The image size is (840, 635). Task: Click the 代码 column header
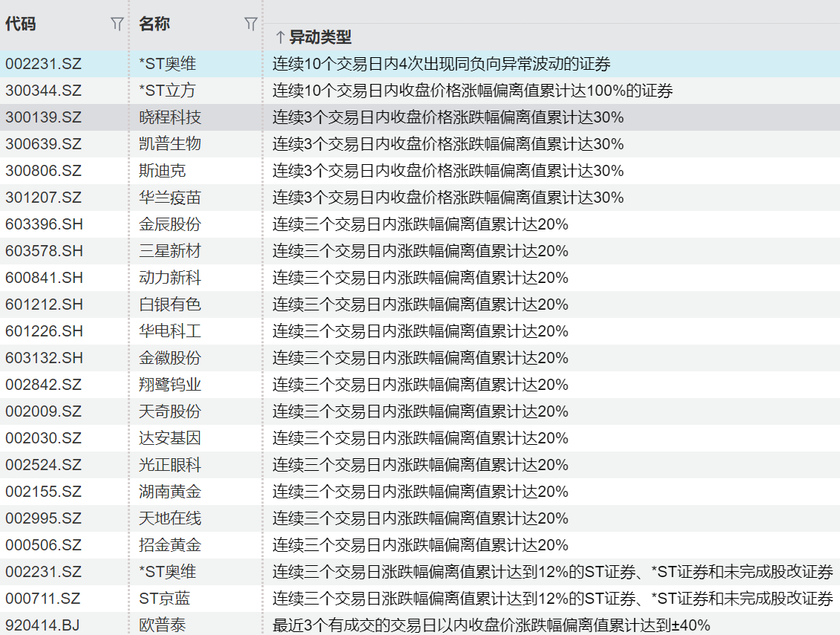[20, 24]
